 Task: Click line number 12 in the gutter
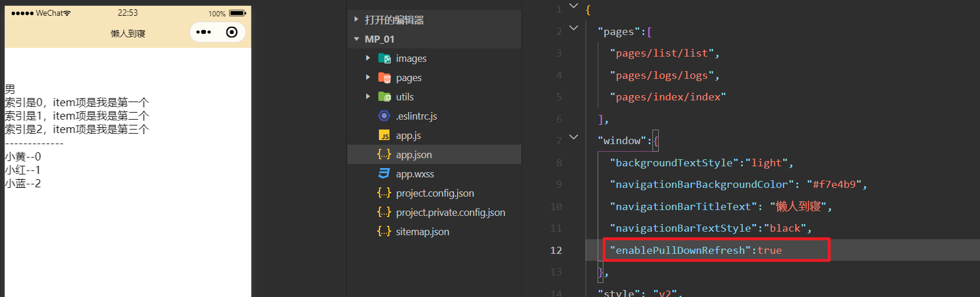(556, 250)
